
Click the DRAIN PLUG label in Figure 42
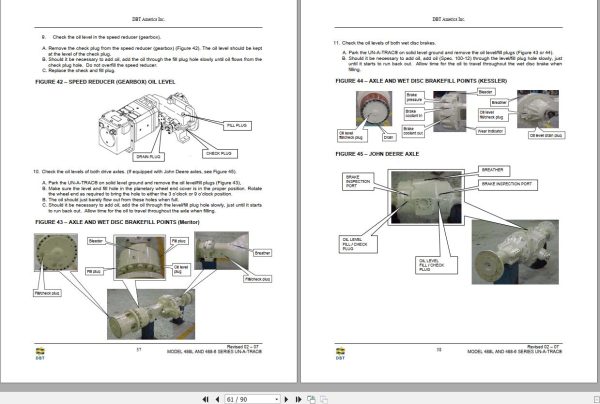click(x=148, y=156)
